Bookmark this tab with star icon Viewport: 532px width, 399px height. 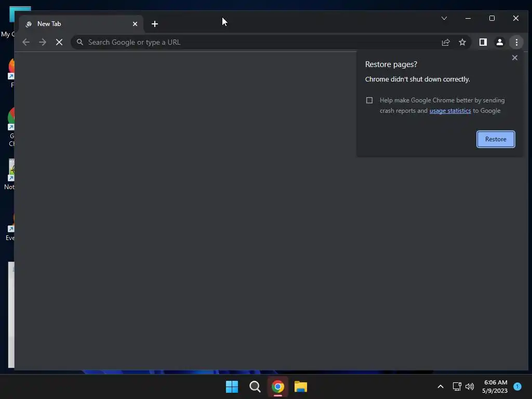[462, 43]
